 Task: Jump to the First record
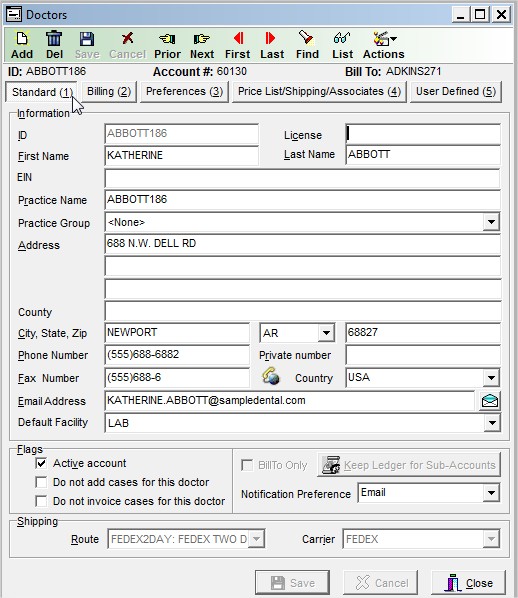click(237, 45)
